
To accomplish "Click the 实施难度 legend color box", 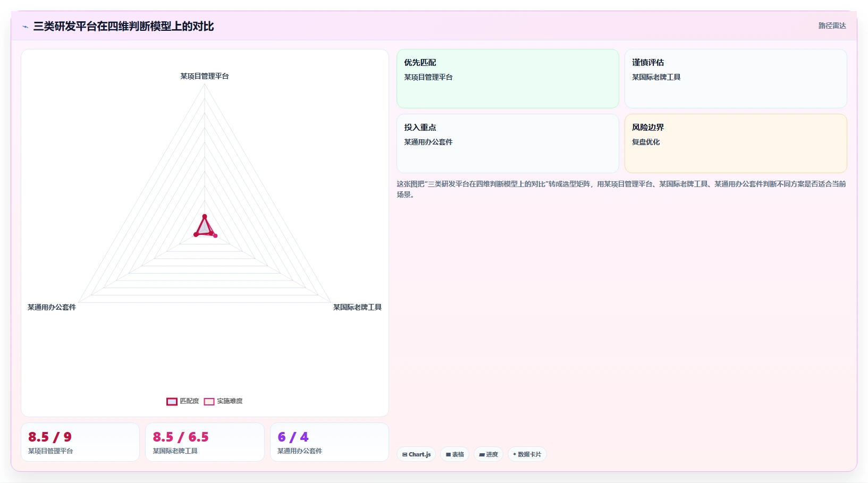I will [209, 402].
